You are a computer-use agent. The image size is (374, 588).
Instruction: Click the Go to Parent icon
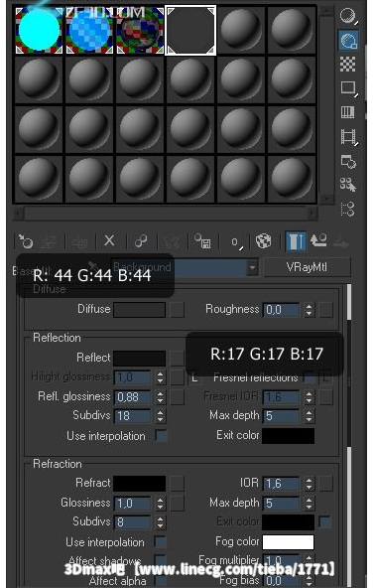point(318,240)
